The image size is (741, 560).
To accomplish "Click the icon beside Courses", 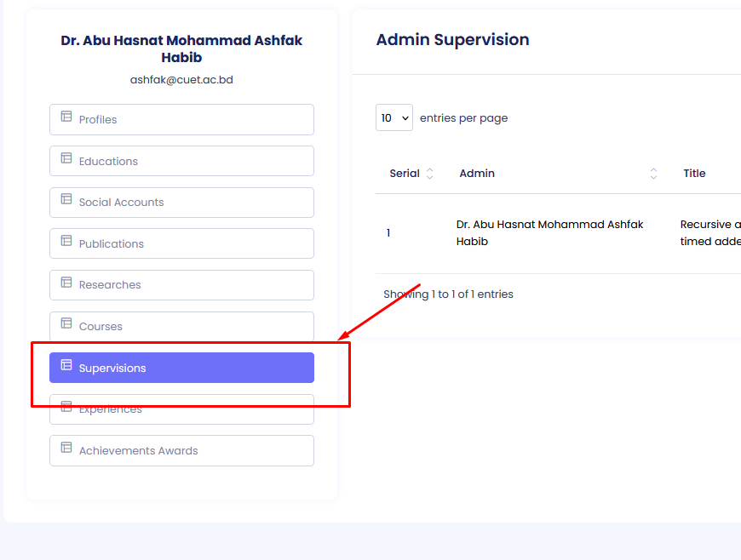I will point(66,323).
